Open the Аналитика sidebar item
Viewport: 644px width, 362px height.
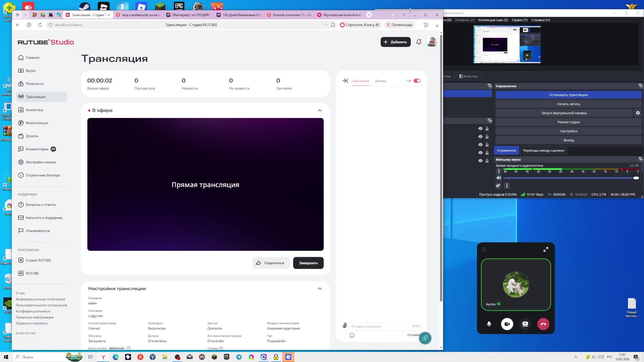point(34,110)
